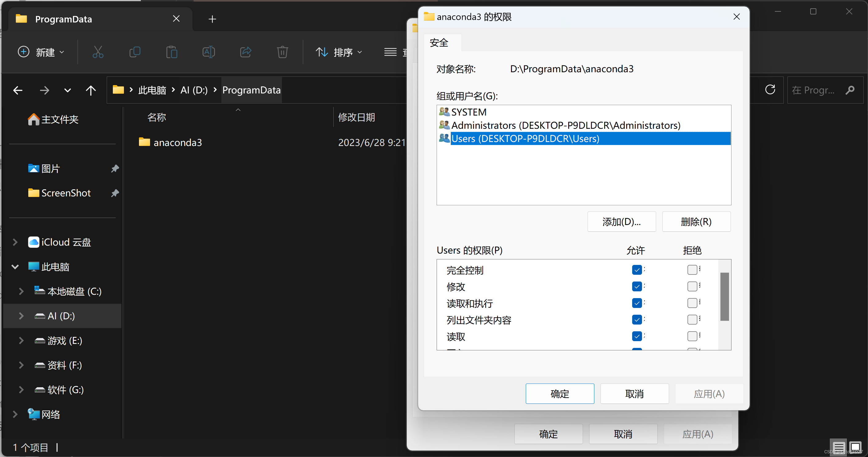Select 本地磁盘 (C:) drive
Viewport: 868px width, 457px height.
click(x=68, y=291)
